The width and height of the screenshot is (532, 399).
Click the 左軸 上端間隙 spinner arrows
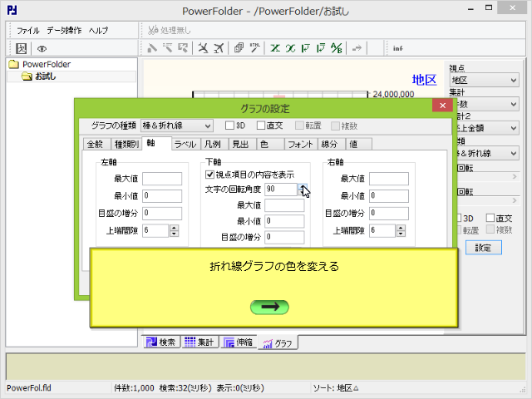tap(174, 231)
